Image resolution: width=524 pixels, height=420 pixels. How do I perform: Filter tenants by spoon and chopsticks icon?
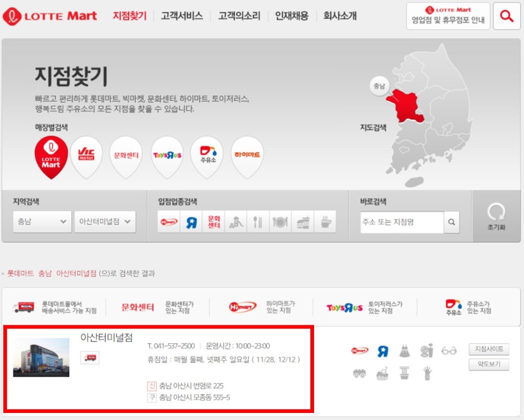tap(258, 222)
